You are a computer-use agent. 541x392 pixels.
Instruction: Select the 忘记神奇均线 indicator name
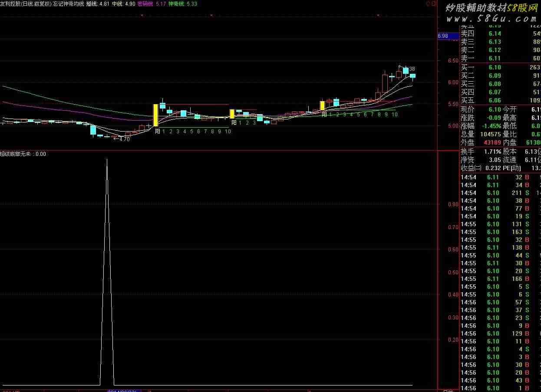pos(69,3)
